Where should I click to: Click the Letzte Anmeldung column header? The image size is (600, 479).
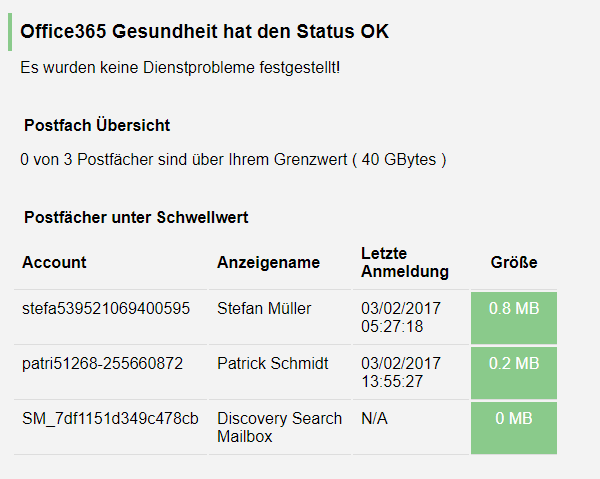[x=404, y=262]
